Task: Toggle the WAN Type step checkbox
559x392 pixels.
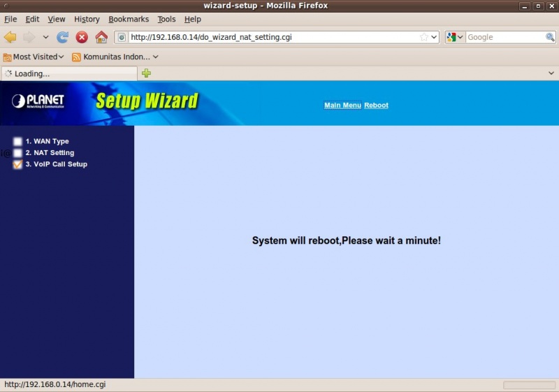Action: pos(17,141)
